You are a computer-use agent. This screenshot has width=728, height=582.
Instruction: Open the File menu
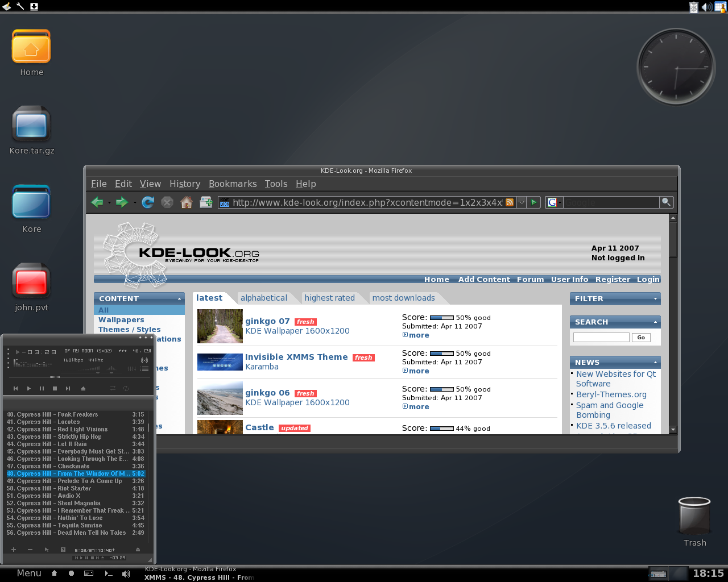[x=98, y=184]
